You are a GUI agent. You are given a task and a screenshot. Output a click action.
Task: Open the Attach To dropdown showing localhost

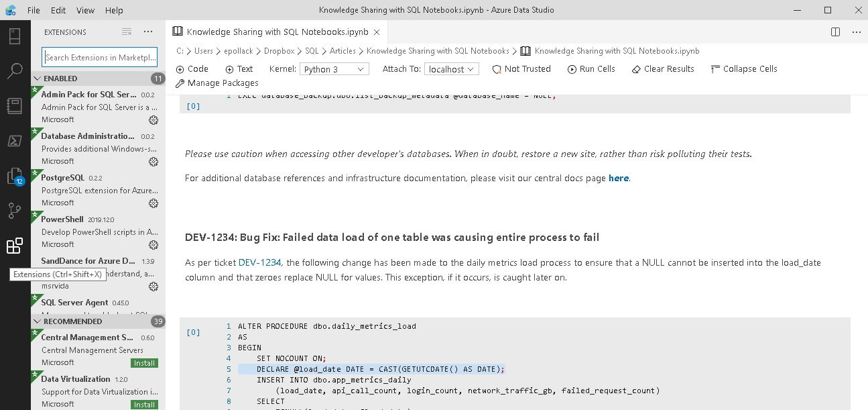click(452, 69)
